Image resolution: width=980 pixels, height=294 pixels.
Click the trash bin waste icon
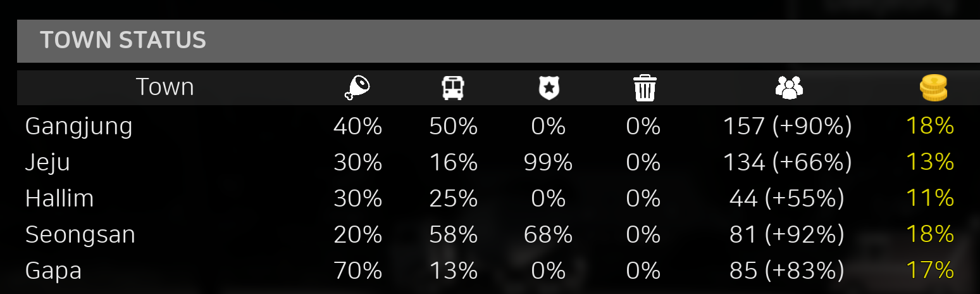(645, 88)
